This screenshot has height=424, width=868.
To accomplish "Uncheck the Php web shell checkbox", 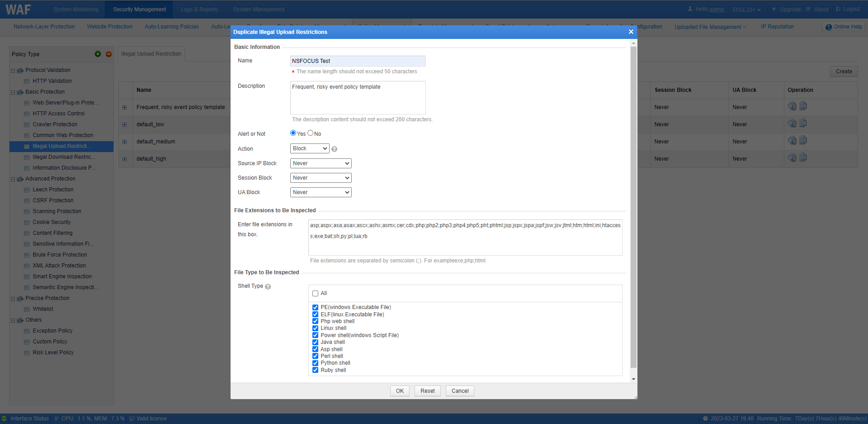I will [316, 321].
